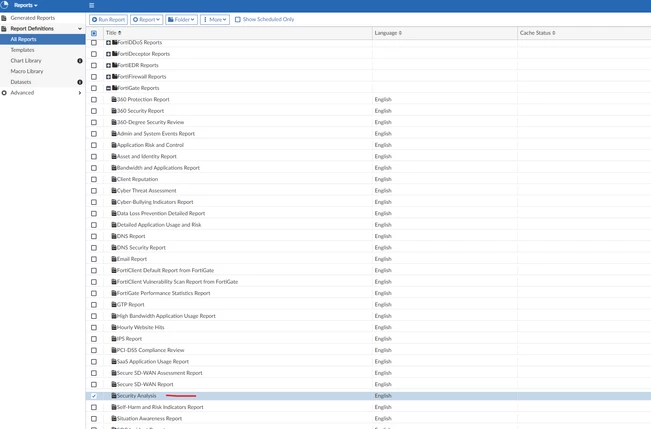
Task: Sort by the Title column header
Action: [113, 33]
